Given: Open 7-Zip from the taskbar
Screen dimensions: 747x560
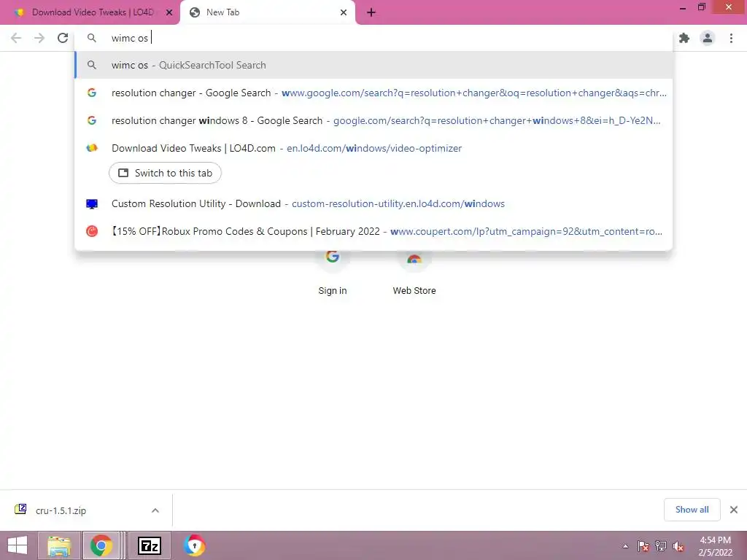Looking at the screenshot, I should pos(149,545).
